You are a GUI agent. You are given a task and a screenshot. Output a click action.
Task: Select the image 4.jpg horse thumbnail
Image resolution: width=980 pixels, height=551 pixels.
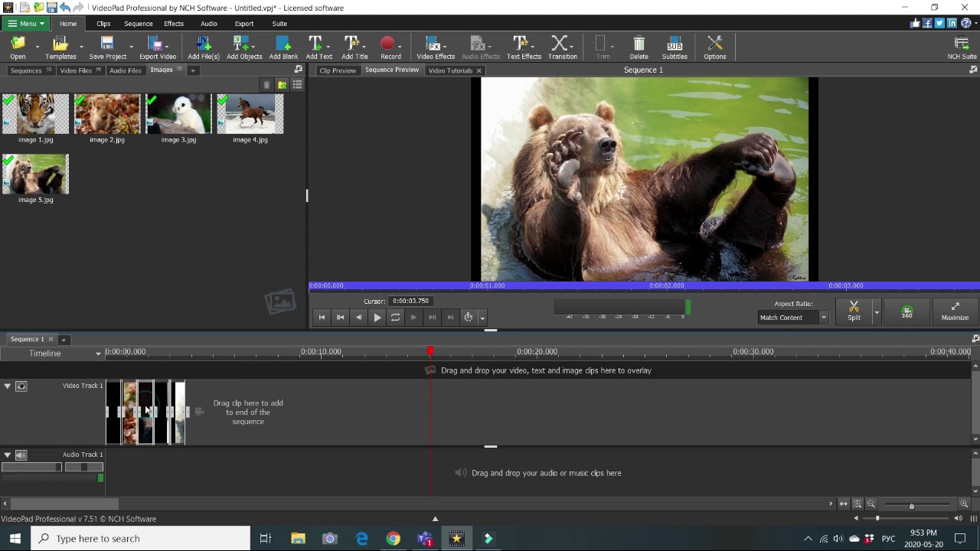[250, 114]
